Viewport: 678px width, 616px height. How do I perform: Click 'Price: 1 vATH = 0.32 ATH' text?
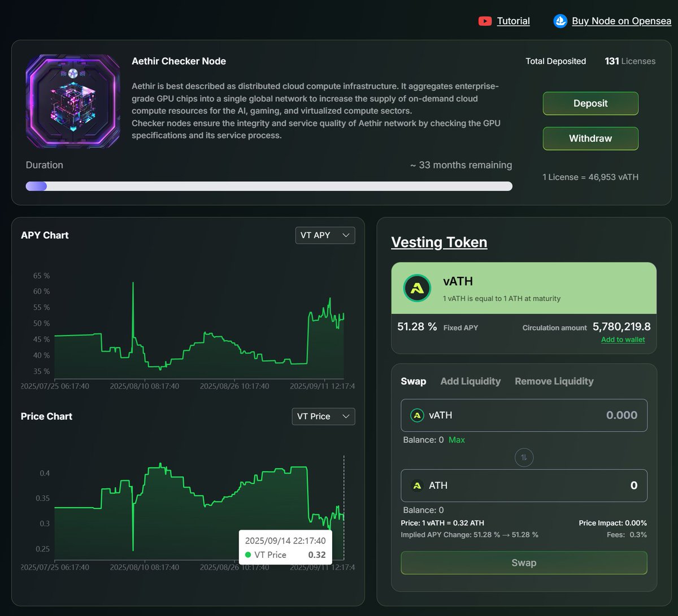tap(442, 523)
